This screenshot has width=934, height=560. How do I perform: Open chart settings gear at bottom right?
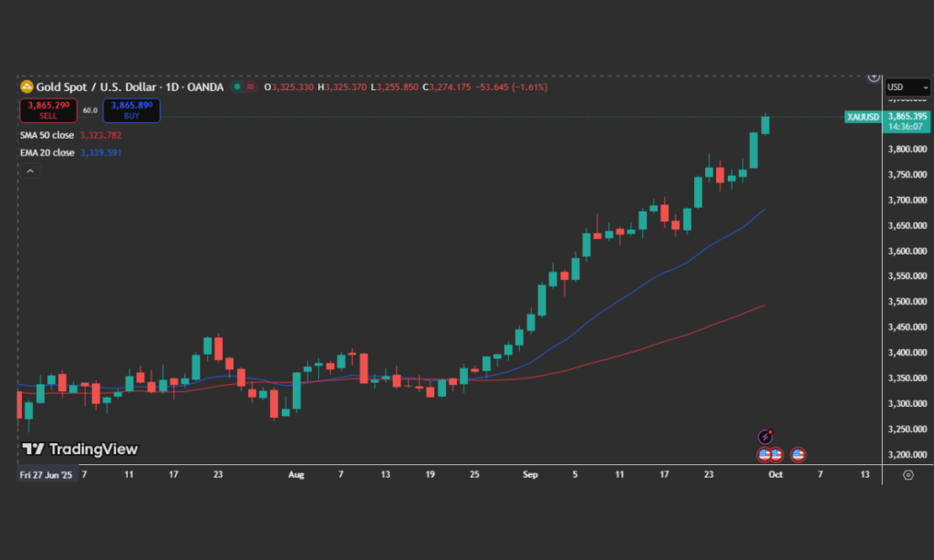[908, 474]
